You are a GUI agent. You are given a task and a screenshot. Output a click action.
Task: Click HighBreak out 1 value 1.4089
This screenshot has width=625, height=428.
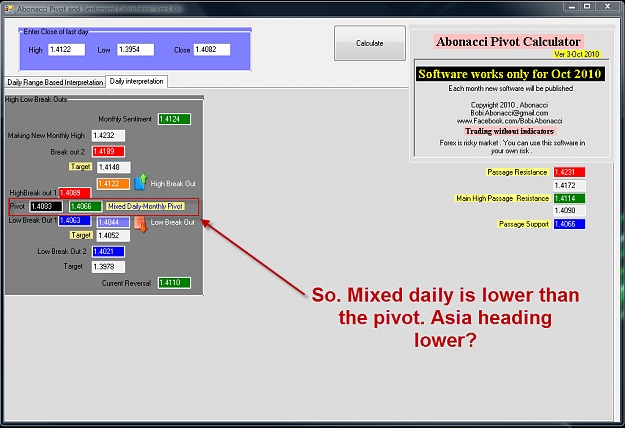tap(75, 193)
